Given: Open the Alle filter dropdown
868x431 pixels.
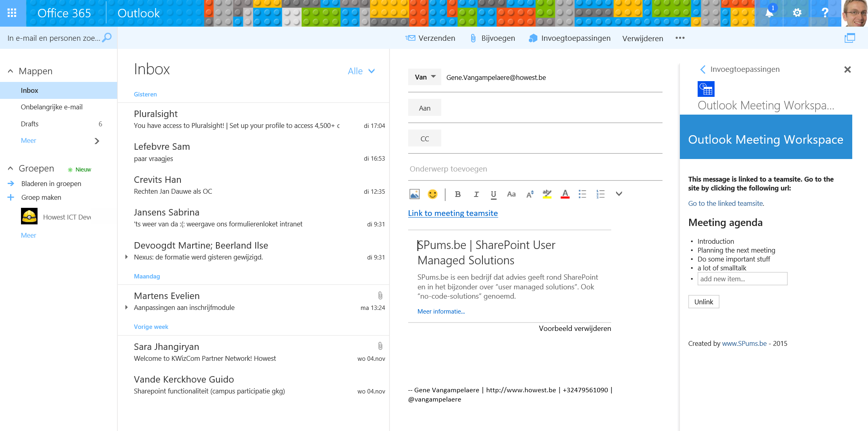Looking at the screenshot, I should (x=361, y=71).
